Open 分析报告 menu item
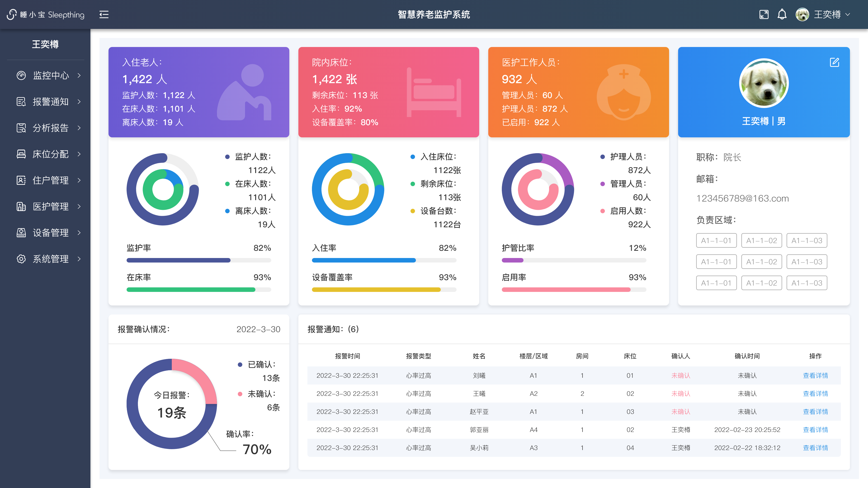 coord(51,128)
